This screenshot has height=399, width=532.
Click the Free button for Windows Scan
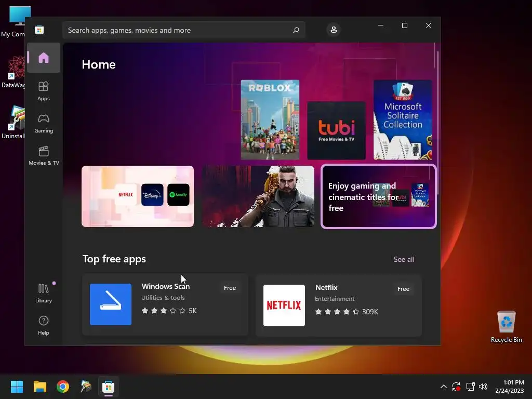(230, 288)
